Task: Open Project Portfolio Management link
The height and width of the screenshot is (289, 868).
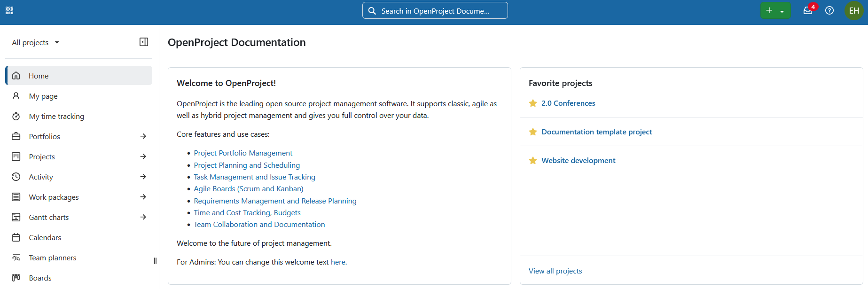Action: [243, 153]
